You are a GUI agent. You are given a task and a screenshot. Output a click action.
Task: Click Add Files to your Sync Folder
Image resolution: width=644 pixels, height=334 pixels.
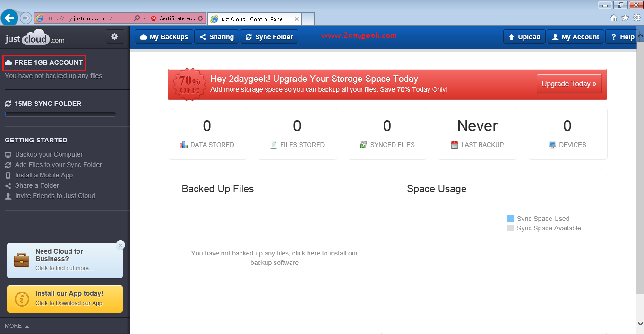pyautogui.click(x=59, y=165)
